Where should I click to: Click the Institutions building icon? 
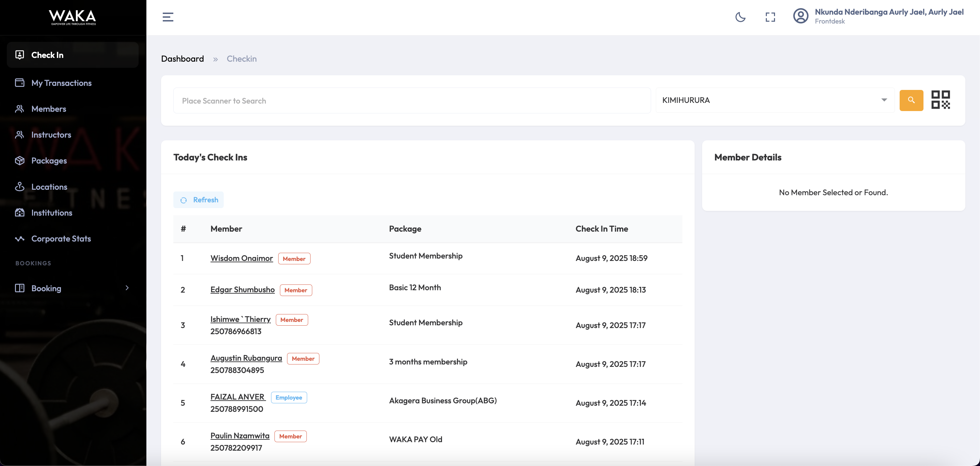click(19, 213)
